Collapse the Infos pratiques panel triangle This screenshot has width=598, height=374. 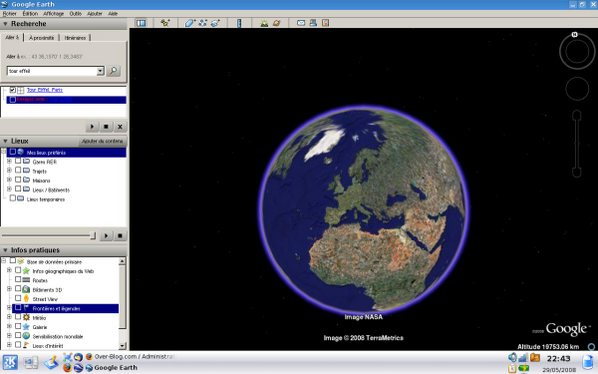5,250
